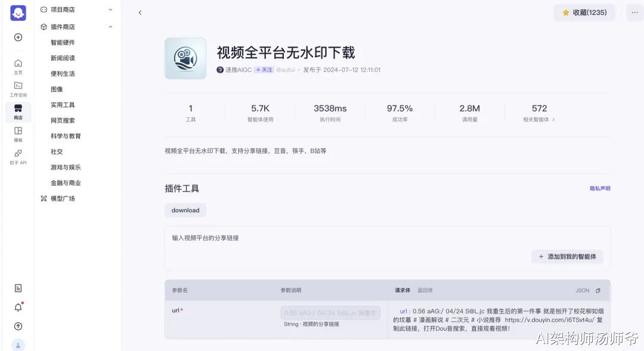Follow the author with +关注 button
644x351 pixels.
pos(264,70)
